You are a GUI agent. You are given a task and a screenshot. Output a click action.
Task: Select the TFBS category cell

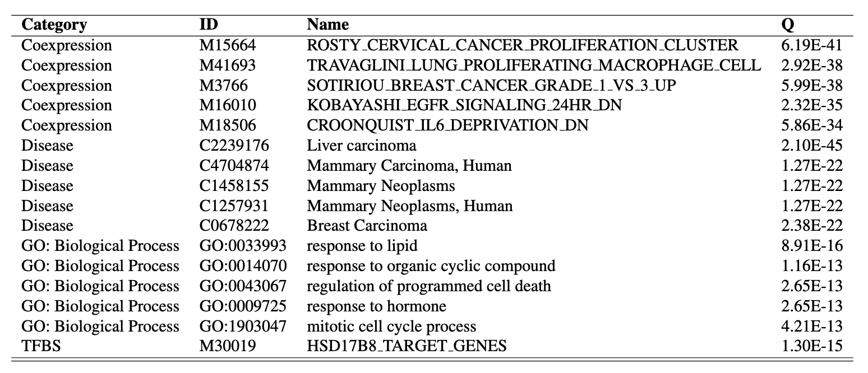tap(40, 347)
